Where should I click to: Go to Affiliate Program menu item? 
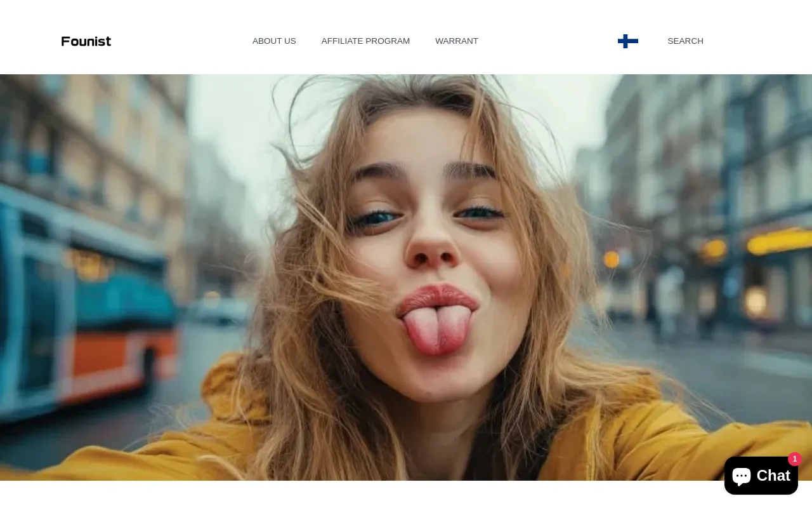click(365, 41)
